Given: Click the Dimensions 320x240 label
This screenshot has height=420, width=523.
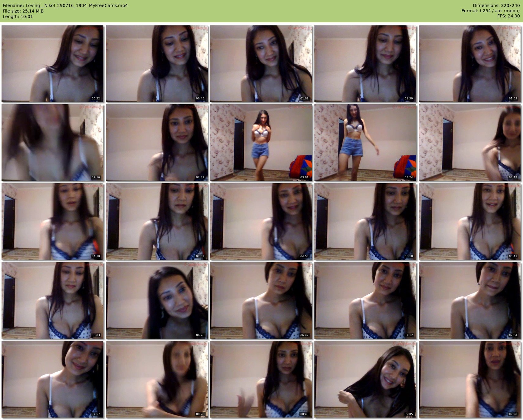Looking at the screenshot, I should tap(496, 6).
